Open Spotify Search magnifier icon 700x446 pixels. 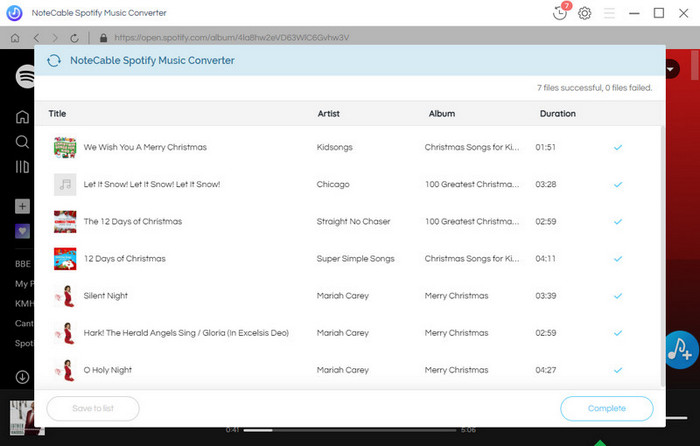point(22,142)
